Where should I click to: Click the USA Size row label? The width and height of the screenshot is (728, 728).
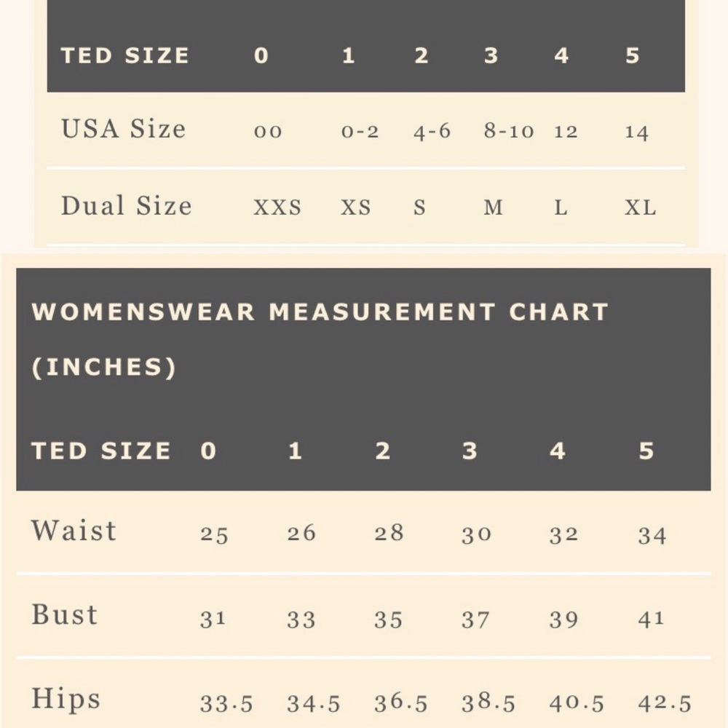point(123,128)
